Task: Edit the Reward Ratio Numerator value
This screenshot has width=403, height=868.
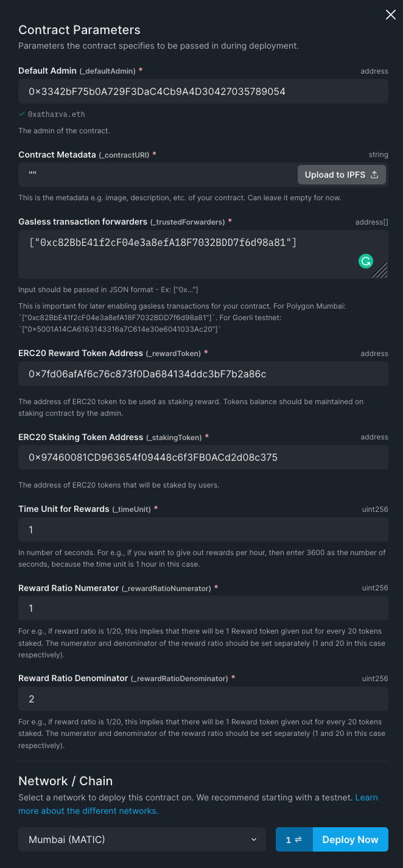Action: click(203, 608)
